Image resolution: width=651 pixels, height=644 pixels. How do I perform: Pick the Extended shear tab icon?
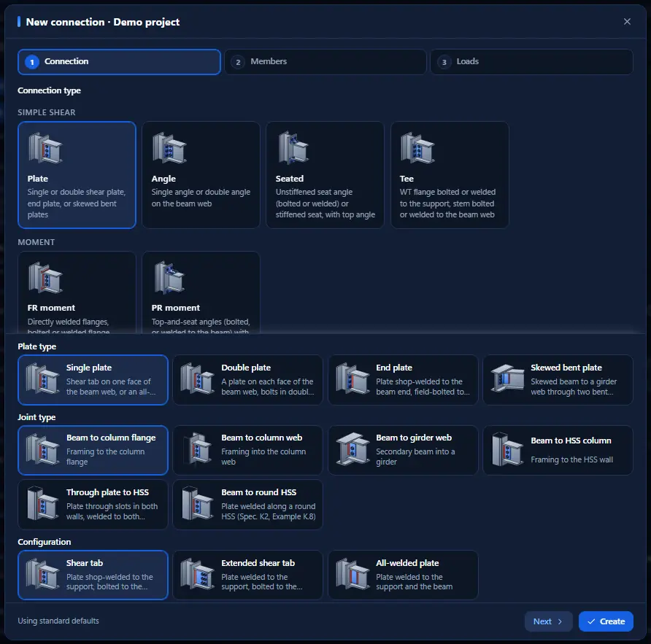[197, 574]
